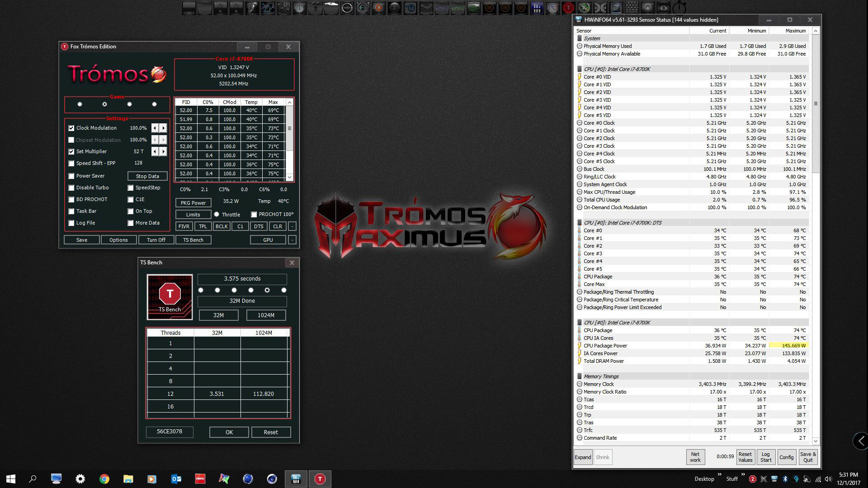
Task: Click the ThrottleStop T taskbar icon
Action: coord(320,479)
